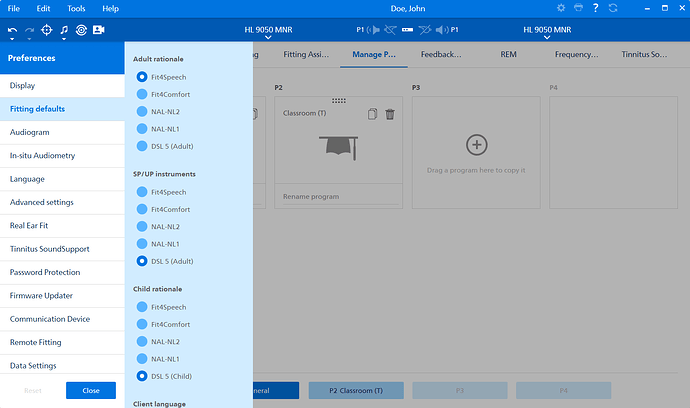Select NAL-NL2 under SP/UP instruments
The image size is (690, 408).
pos(142,226)
